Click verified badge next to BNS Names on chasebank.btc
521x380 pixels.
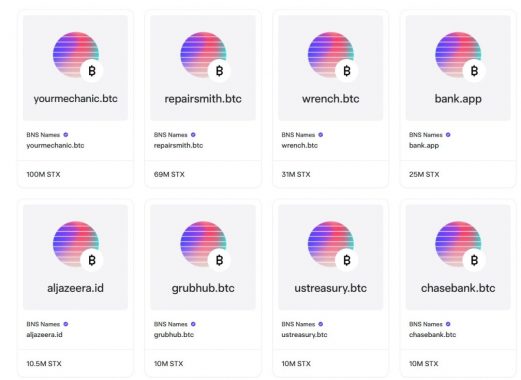click(448, 324)
